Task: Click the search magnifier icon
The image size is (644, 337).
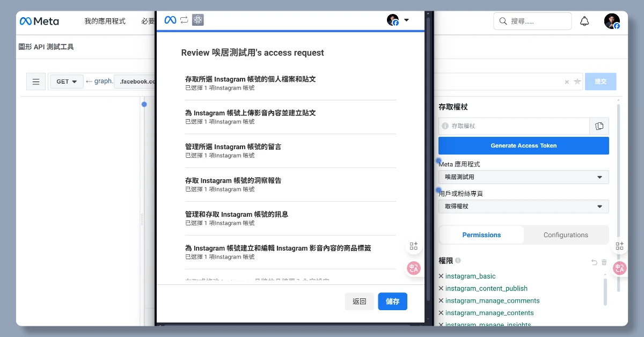Action: coord(503,21)
